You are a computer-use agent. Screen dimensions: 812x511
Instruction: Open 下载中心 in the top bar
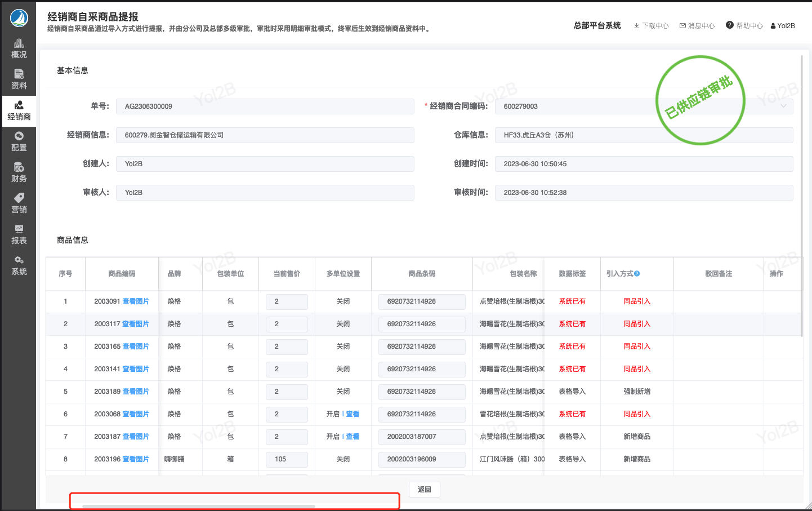pyautogui.click(x=652, y=26)
